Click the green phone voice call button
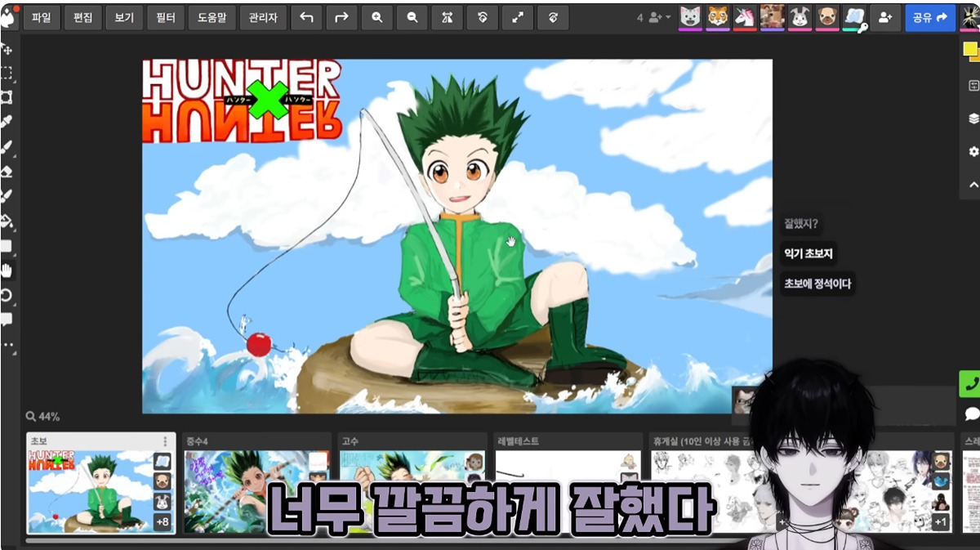Viewport: 980px width, 550px height. (x=970, y=383)
